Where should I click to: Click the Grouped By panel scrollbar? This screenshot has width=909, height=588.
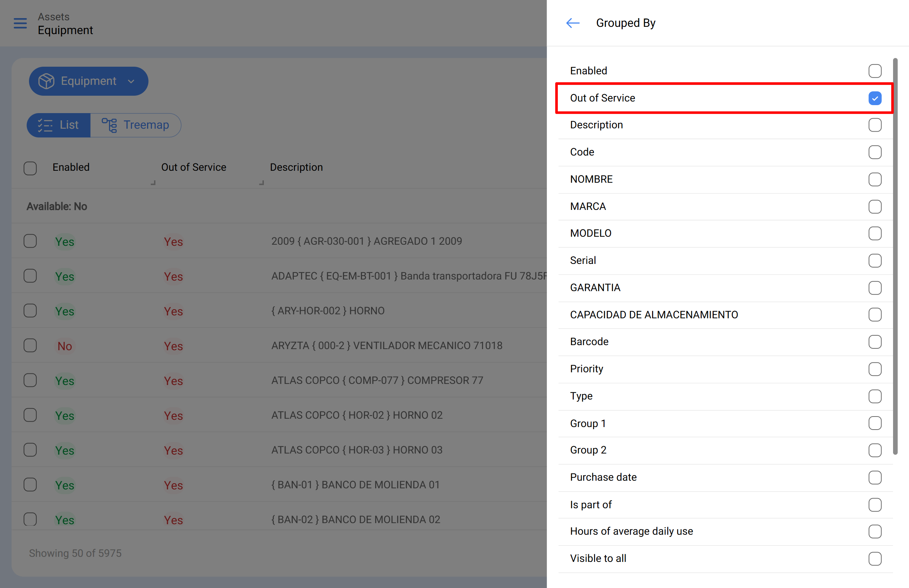click(x=895, y=256)
